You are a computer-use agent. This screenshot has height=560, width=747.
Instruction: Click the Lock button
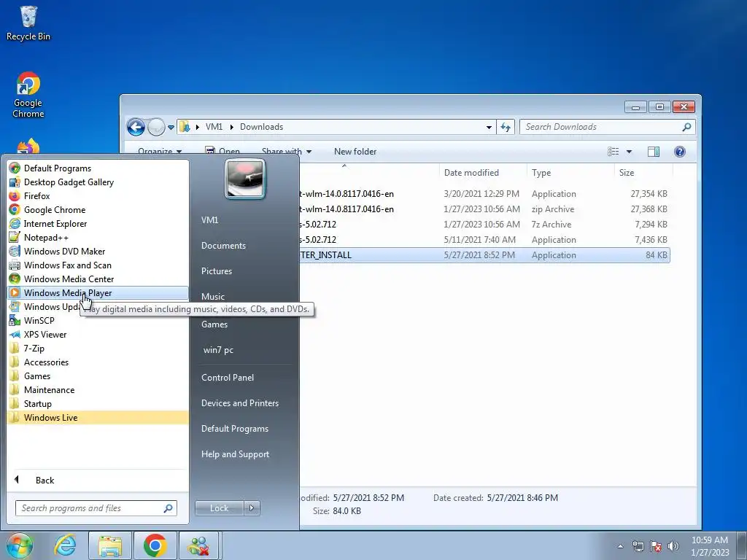click(219, 508)
